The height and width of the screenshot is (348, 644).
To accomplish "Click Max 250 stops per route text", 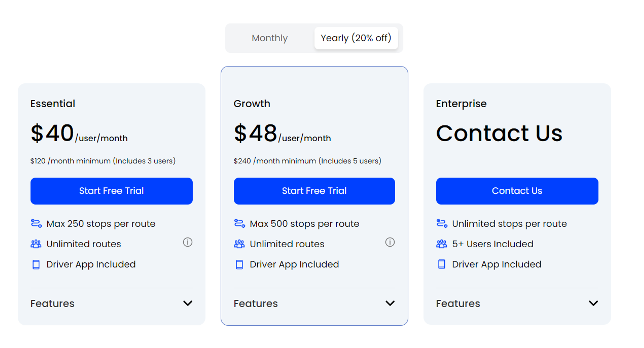I will [x=101, y=224].
